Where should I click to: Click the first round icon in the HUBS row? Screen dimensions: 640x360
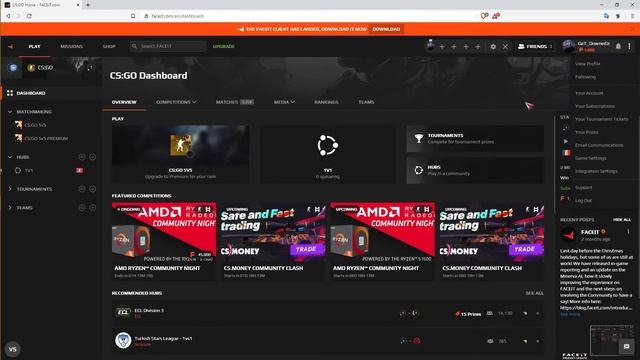coord(82,157)
